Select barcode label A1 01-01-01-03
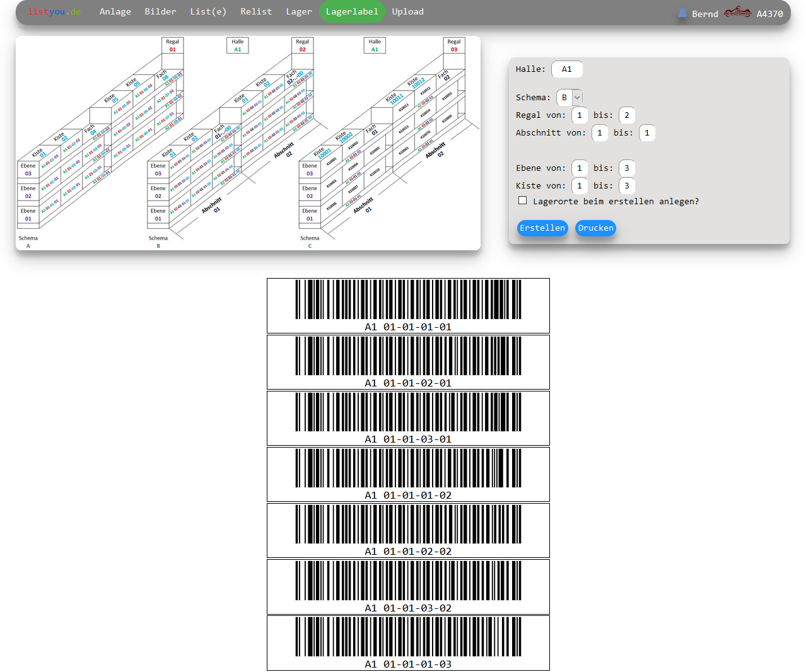The width and height of the screenshot is (806, 672). pyautogui.click(x=408, y=643)
